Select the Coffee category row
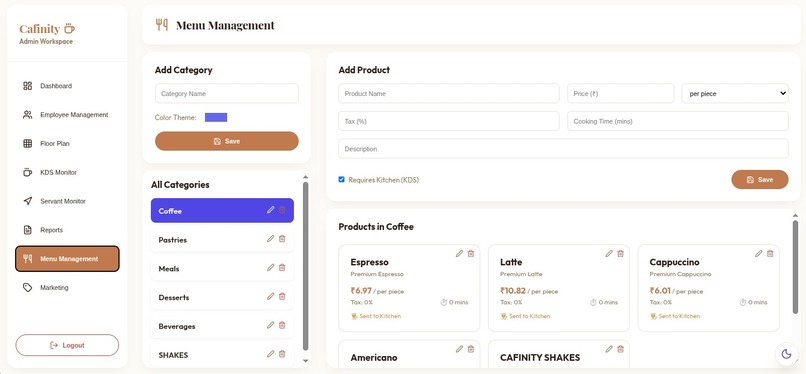 click(222, 211)
